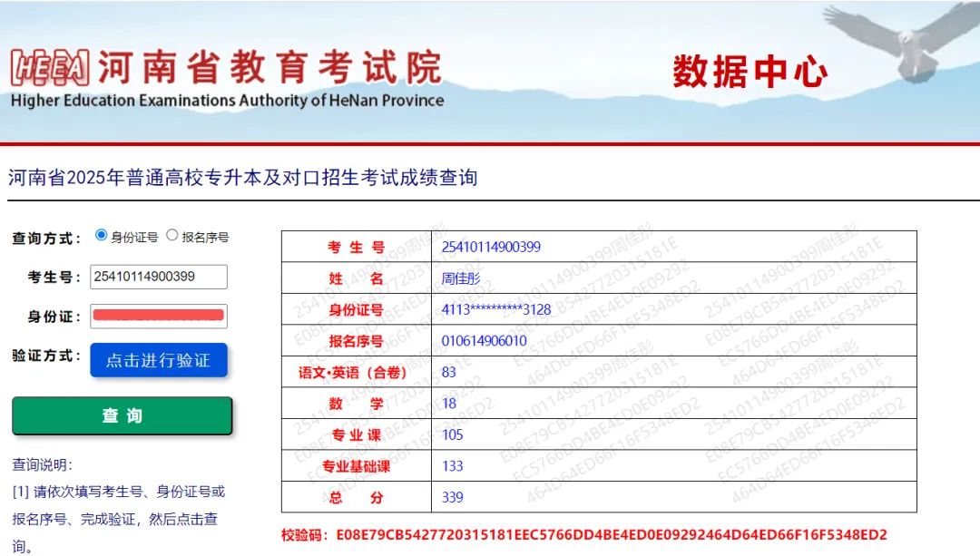Viewport: 980px width, 556px height.
Task: Select the 报名序号 radio button
Action: (171, 236)
